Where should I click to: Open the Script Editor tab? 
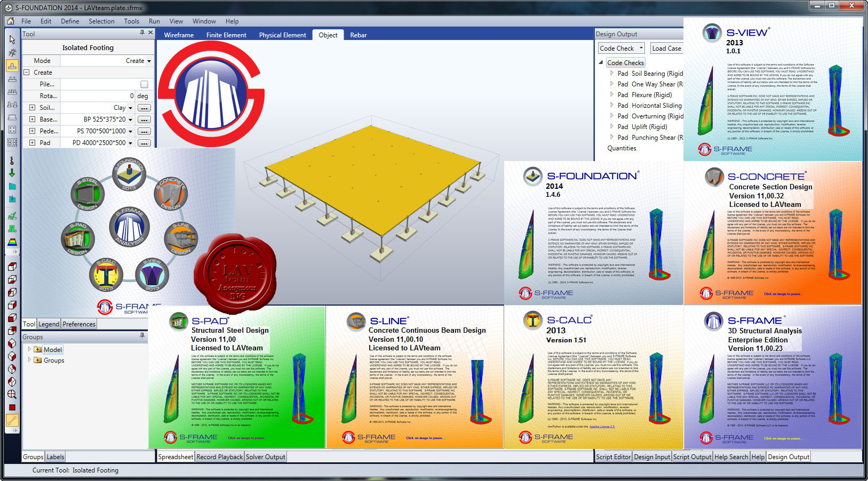614,457
